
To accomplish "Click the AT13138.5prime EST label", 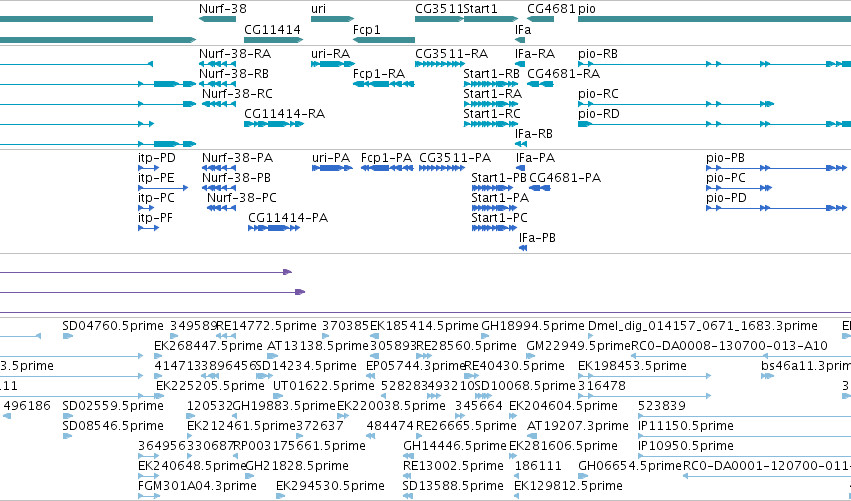I will (318, 346).
